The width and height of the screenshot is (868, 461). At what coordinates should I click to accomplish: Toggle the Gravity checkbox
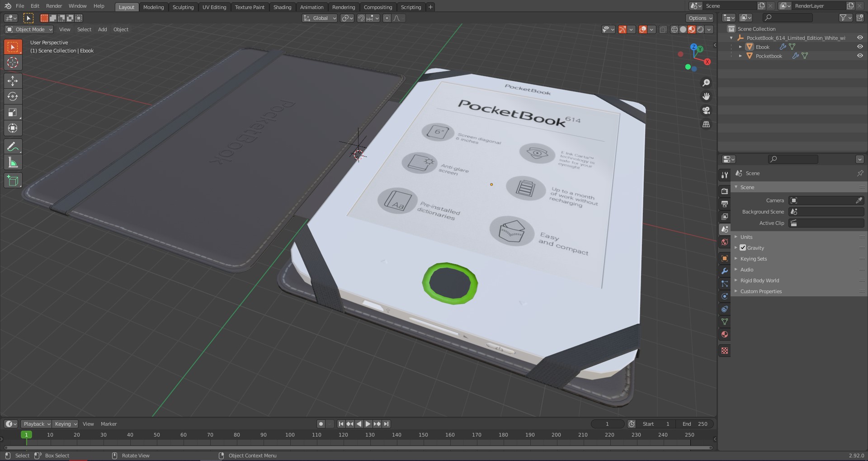(743, 247)
